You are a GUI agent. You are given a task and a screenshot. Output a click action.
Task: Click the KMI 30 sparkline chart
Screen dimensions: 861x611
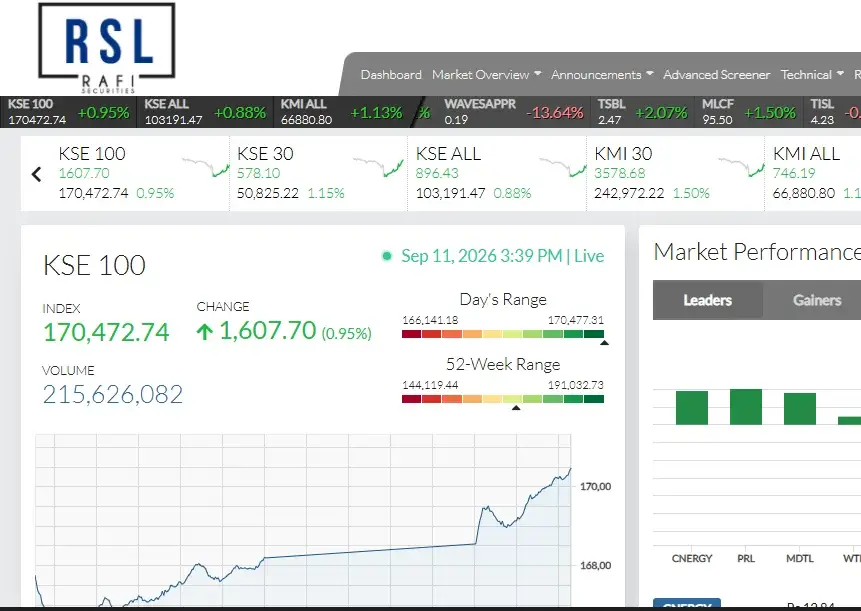click(x=741, y=167)
